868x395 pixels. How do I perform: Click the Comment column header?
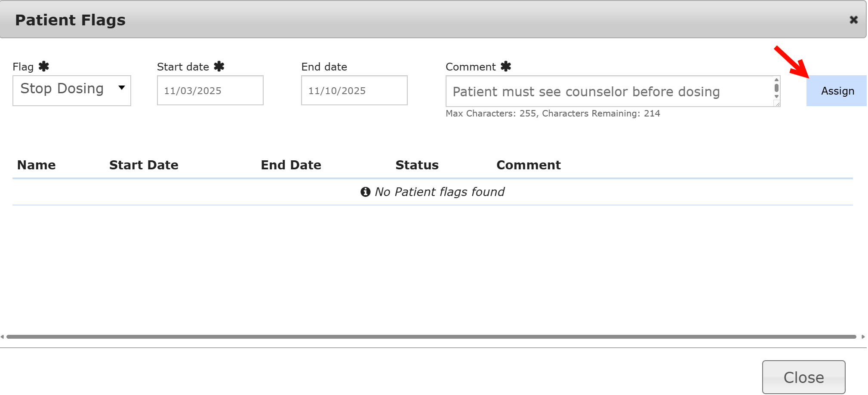[528, 165]
